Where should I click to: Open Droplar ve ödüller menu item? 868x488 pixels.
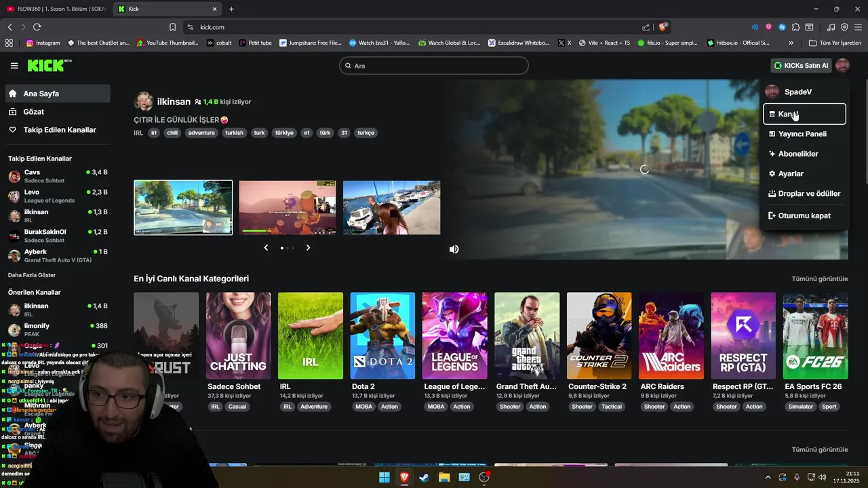(804, 193)
